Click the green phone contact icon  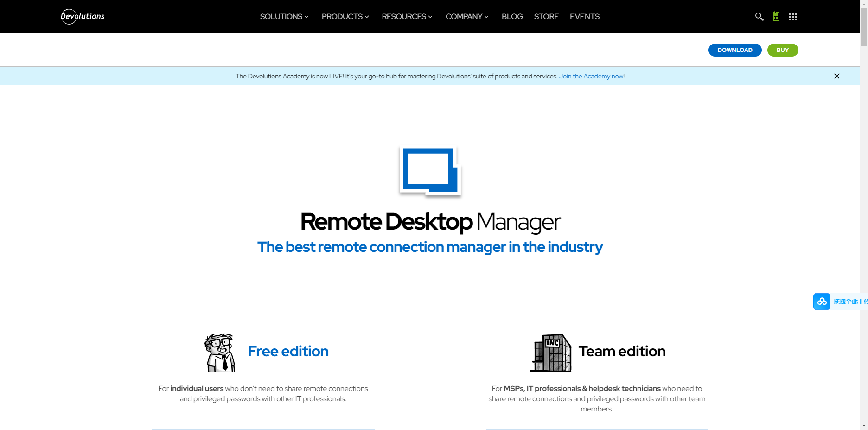pos(776,17)
